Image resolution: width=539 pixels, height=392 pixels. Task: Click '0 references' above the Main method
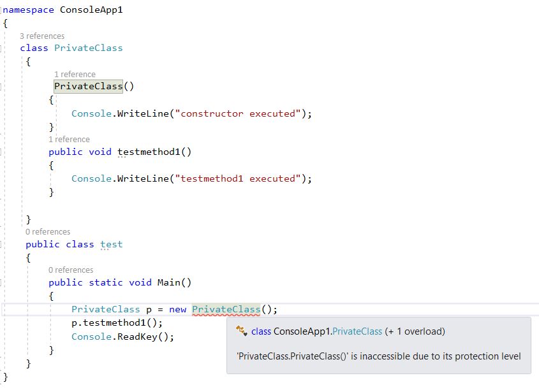71,270
